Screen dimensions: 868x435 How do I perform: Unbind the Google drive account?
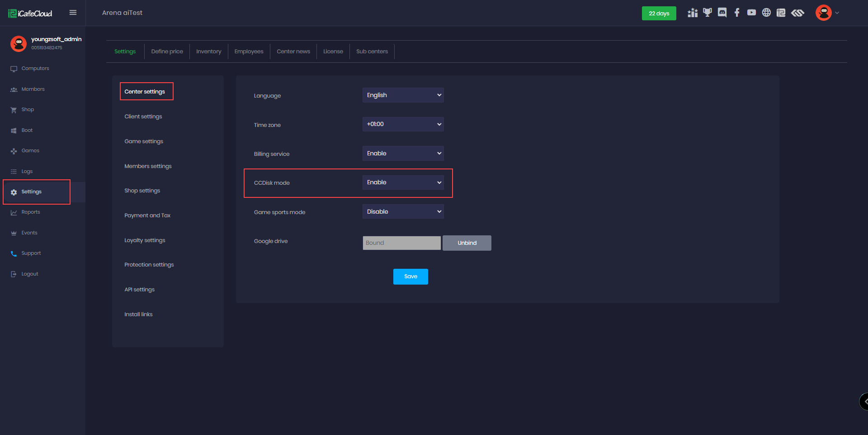pos(467,243)
